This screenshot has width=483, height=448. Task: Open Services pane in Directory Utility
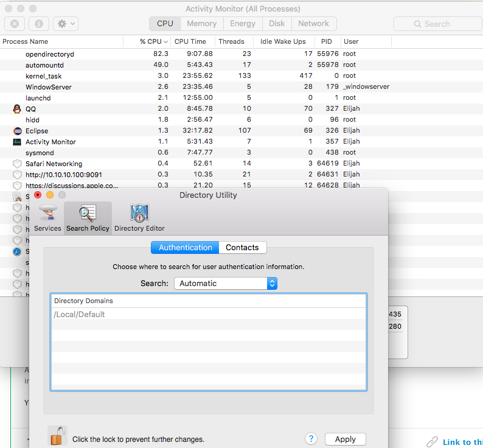tap(47, 219)
